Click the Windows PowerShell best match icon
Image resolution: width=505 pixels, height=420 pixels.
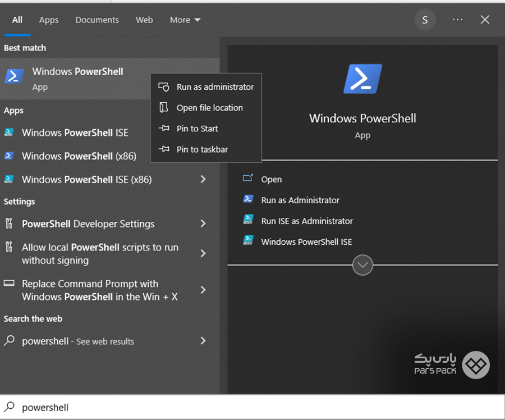(14, 76)
